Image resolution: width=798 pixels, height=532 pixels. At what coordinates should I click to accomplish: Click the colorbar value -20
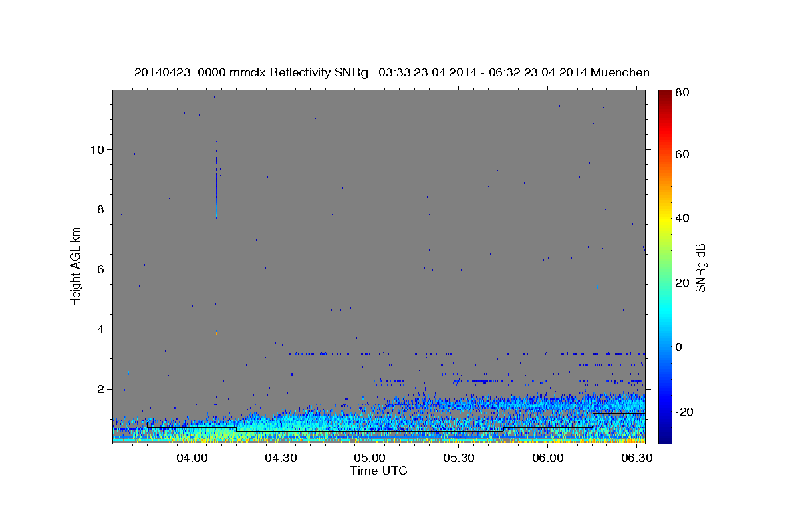[x=684, y=412]
